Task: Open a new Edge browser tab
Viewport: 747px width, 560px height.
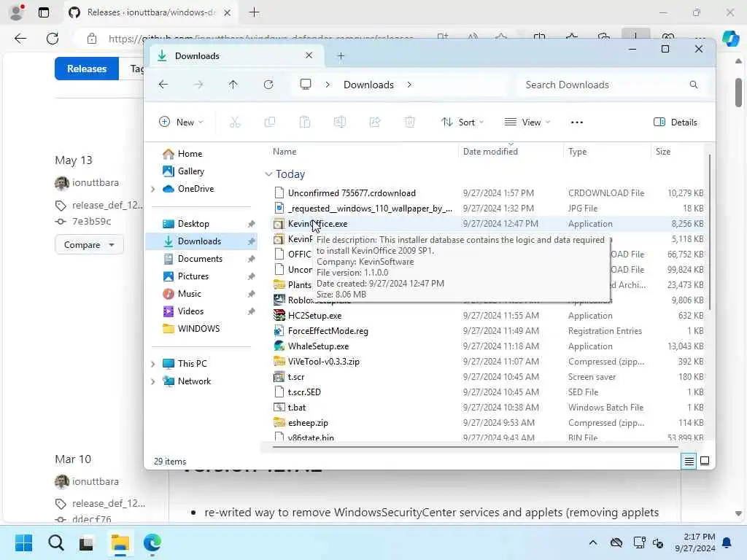Action: pyautogui.click(x=255, y=12)
